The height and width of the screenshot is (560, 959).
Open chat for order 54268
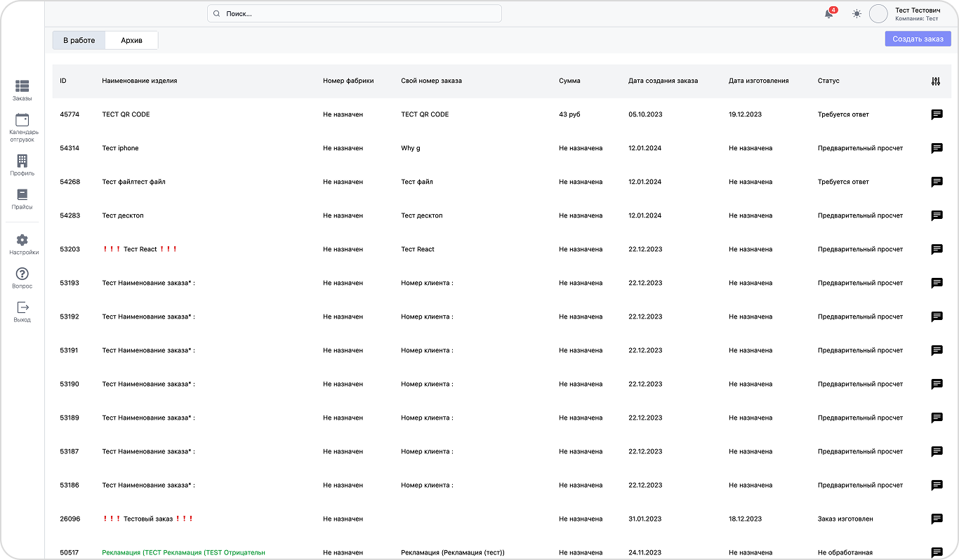[937, 182]
